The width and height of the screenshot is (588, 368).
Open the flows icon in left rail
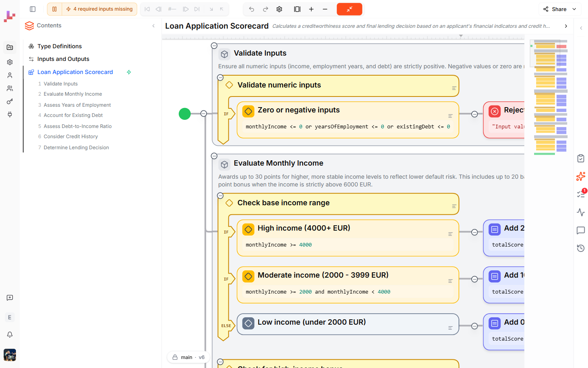click(x=10, y=47)
